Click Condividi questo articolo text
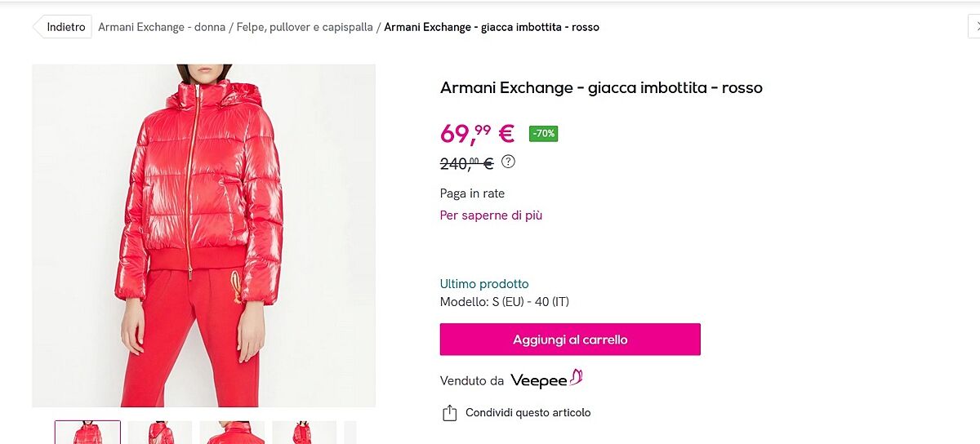The image size is (980, 444). click(528, 413)
